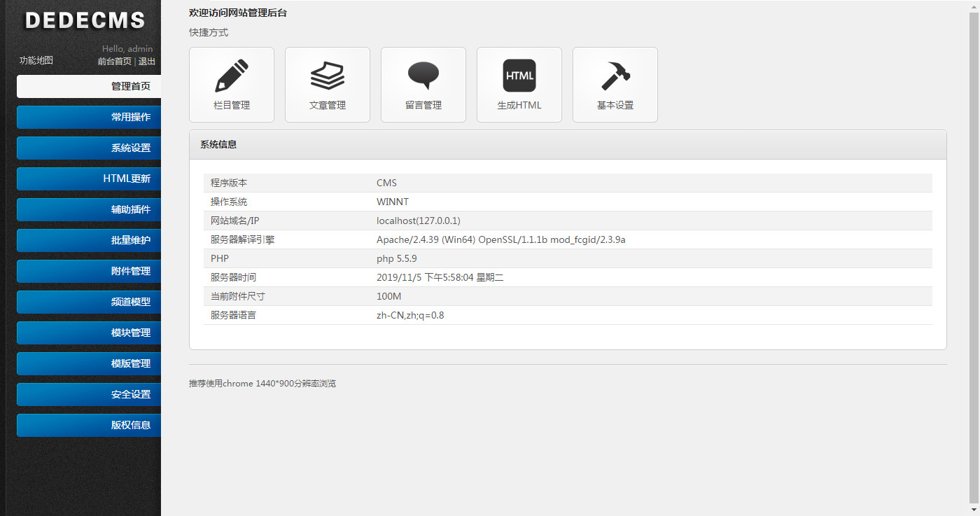Open 栏目管理 pencil shortcut icon

coord(232,76)
